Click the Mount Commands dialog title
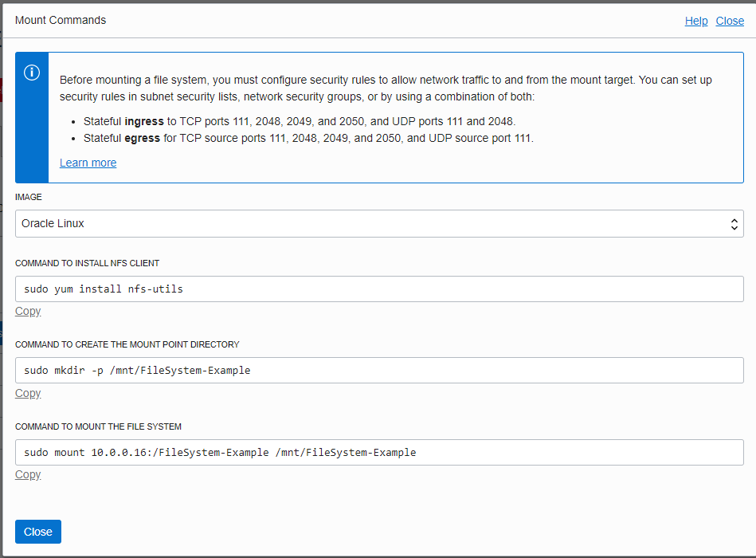 click(60, 20)
